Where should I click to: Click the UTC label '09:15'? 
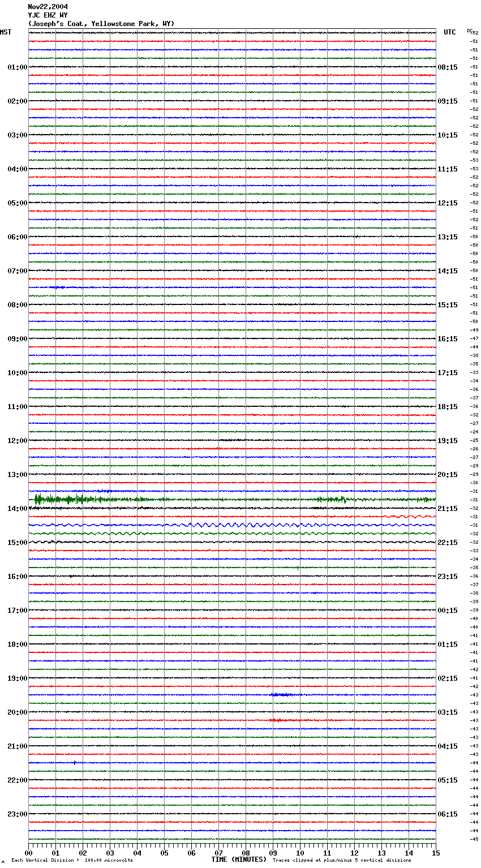coord(448,101)
